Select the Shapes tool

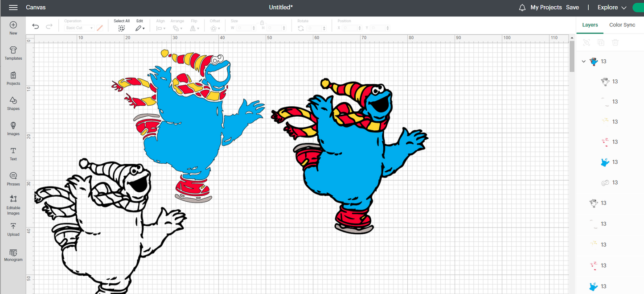point(13,103)
